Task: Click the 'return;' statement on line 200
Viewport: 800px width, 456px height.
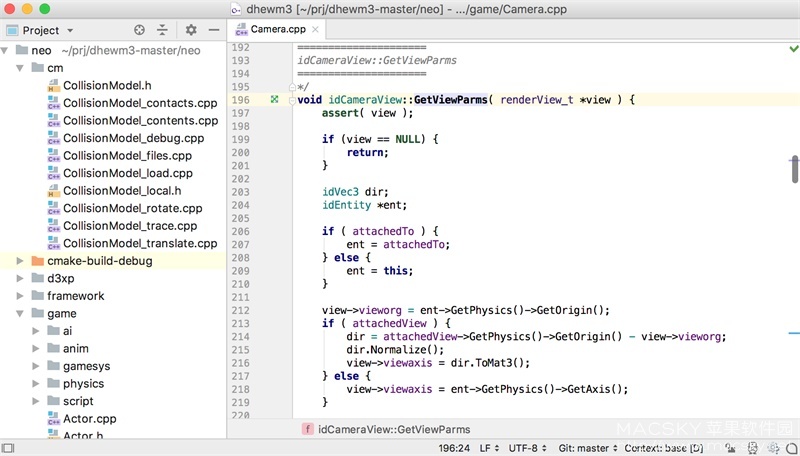Action: (x=367, y=153)
